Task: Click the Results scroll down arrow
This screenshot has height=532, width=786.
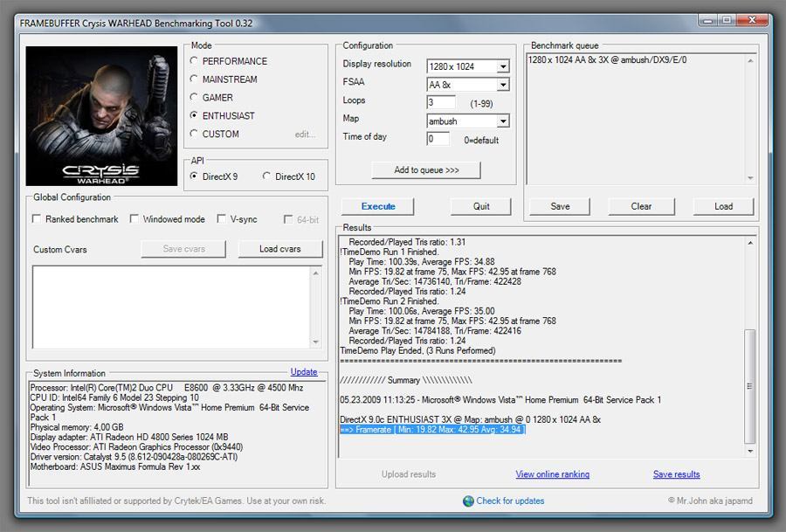Action: (750, 452)
